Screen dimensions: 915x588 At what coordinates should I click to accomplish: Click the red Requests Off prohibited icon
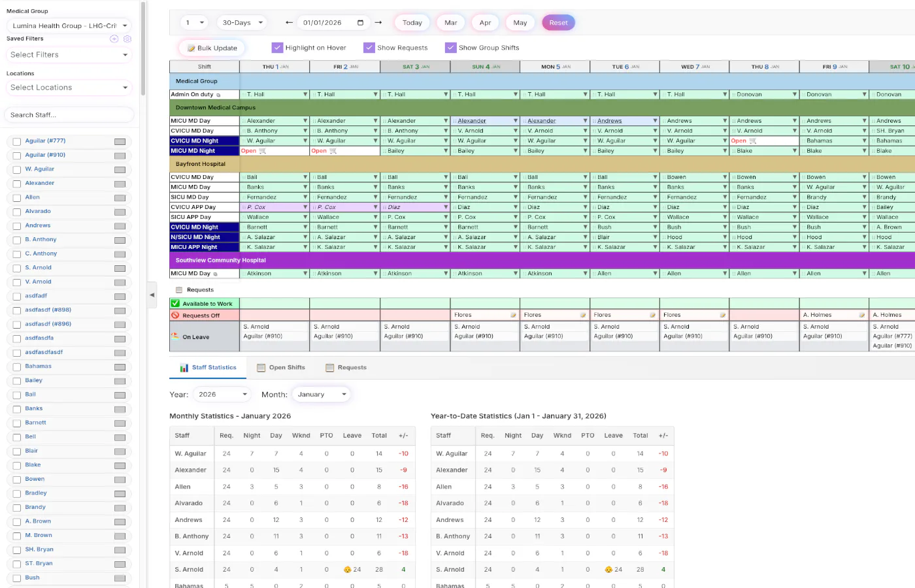(175, 315)
